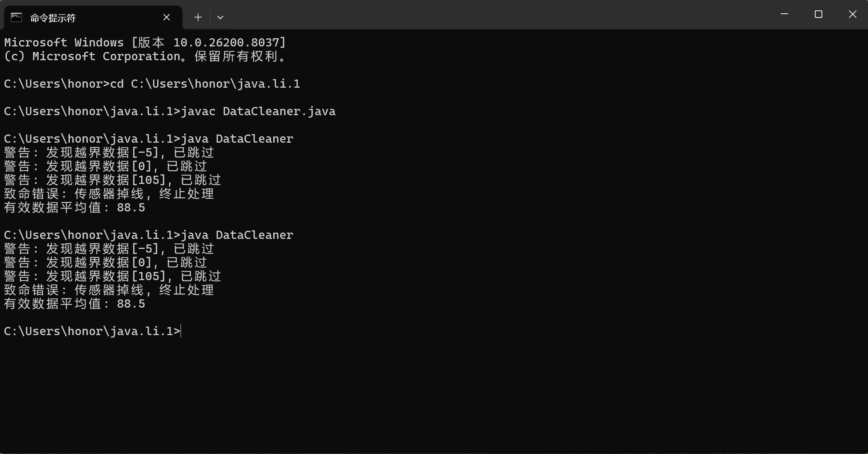This screenshot has width=868, height=454.
Task: Click the last 有效数据平均值: 88.5 line
Action: point(74,304)
